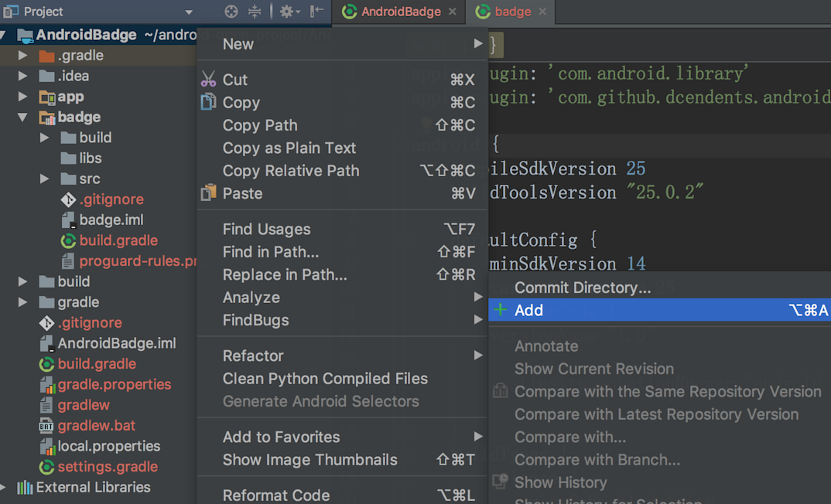
Task: Expand the app module
Action: (22, 97)
